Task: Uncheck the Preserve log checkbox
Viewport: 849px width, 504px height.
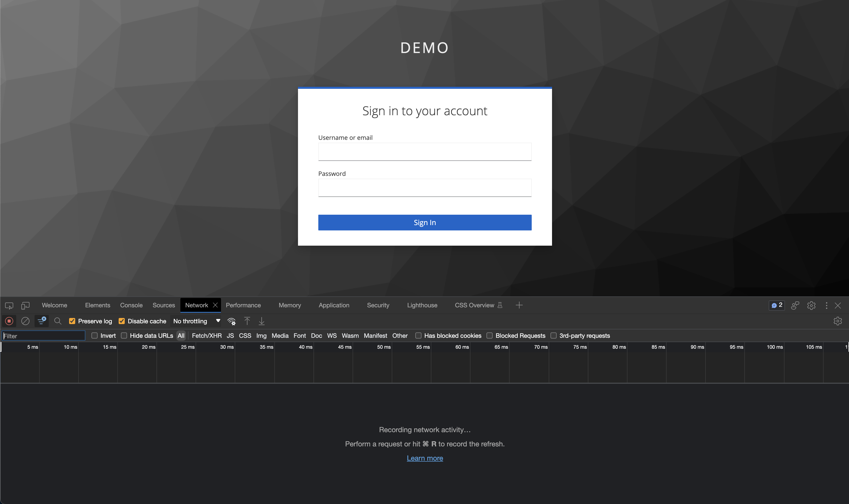Action: click(72, 321)
